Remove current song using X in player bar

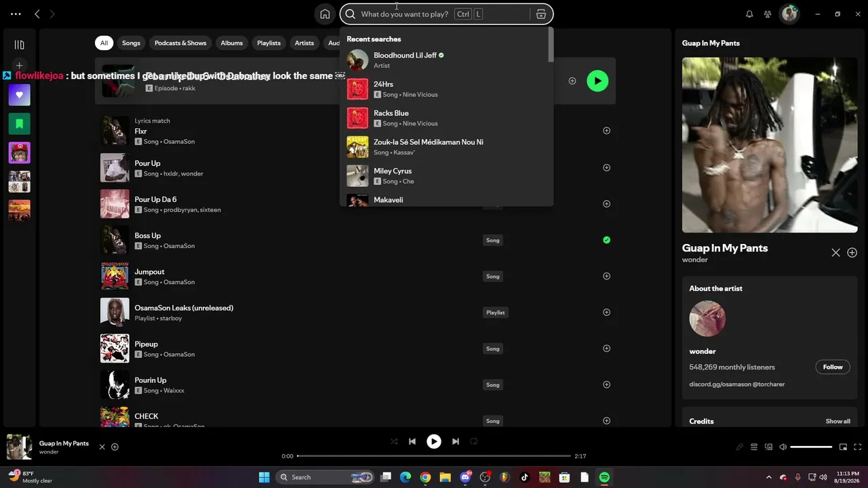pyautogui.click(x=102, y=447)
